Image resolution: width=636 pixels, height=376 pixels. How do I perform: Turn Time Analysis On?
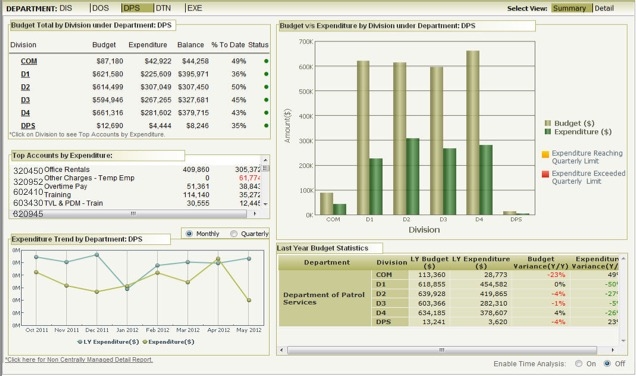click(579, 364)
